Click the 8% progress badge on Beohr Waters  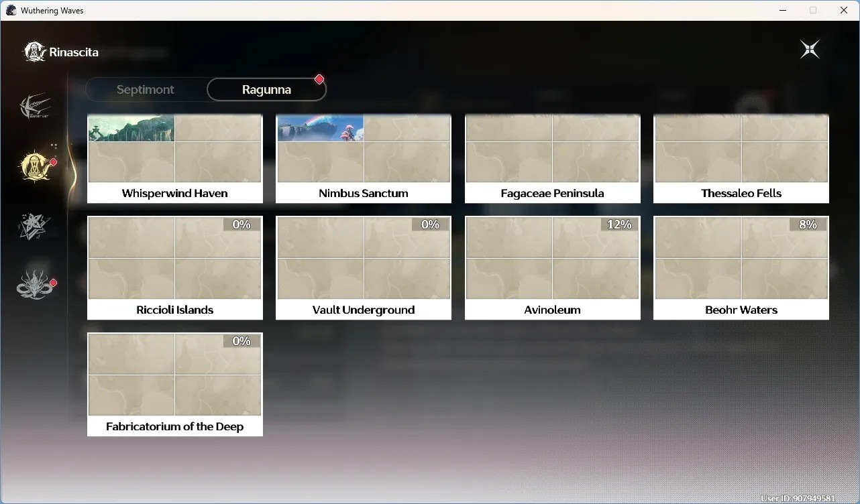tap(808, 225)
